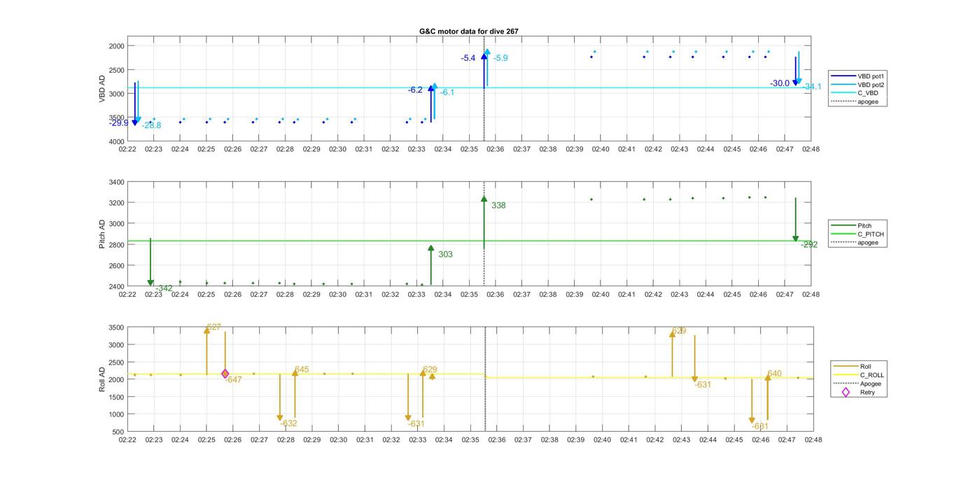Click the 'VBD AD' y-axis label

pos(102,89)
